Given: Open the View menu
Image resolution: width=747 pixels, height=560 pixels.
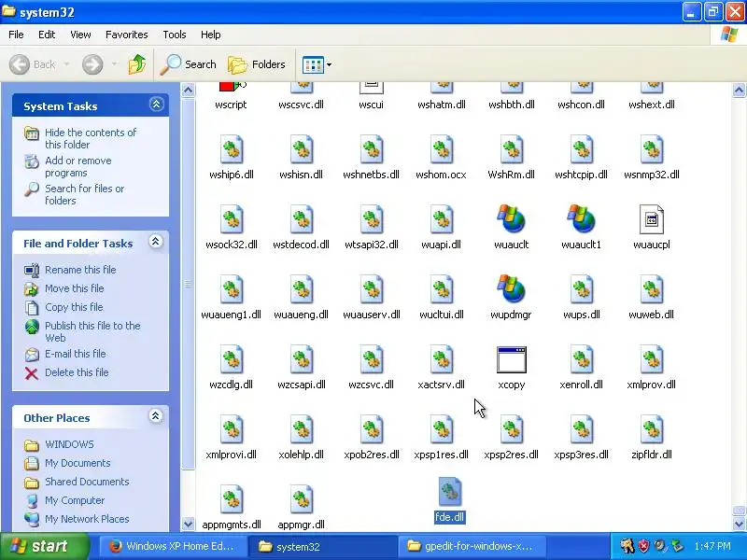Looking at the screenshot, I should [x=80, y=35].
